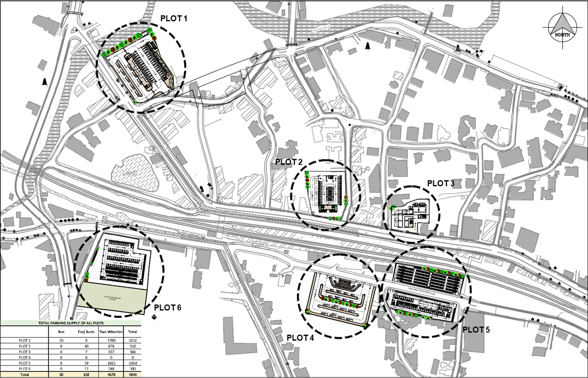Click the Plot 6 total value '300'

(133, 368)
